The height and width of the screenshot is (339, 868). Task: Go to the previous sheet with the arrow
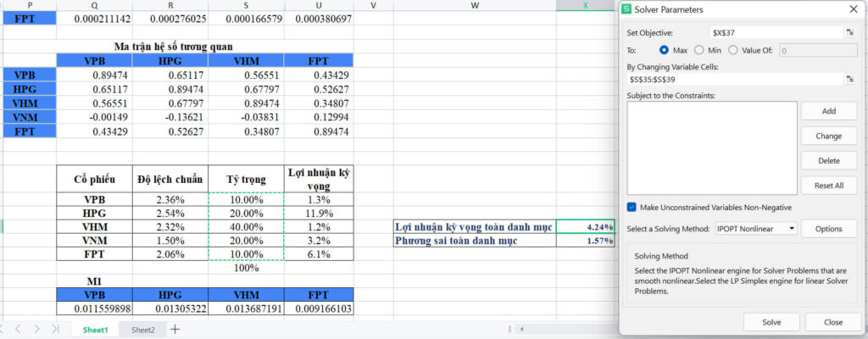pos(19,329)
